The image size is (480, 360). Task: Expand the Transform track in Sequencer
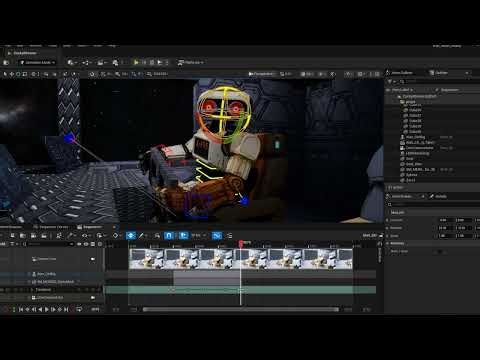point(32,290)
